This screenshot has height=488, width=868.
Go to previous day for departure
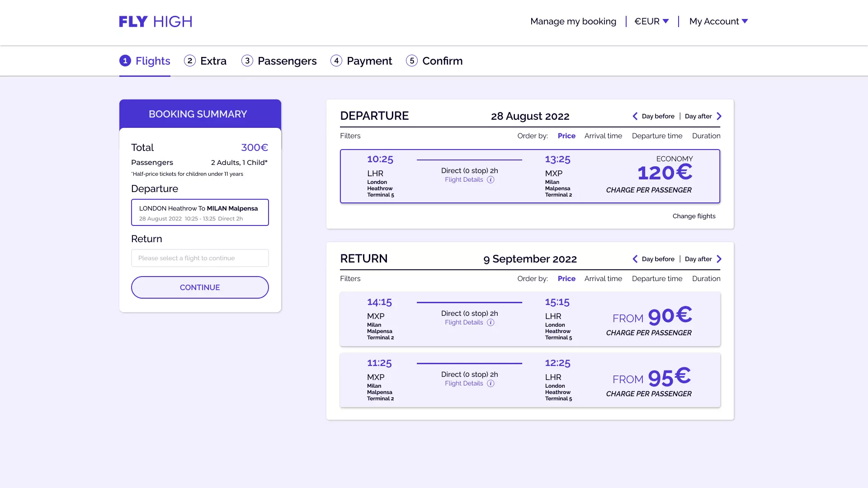tap(635, 116)
